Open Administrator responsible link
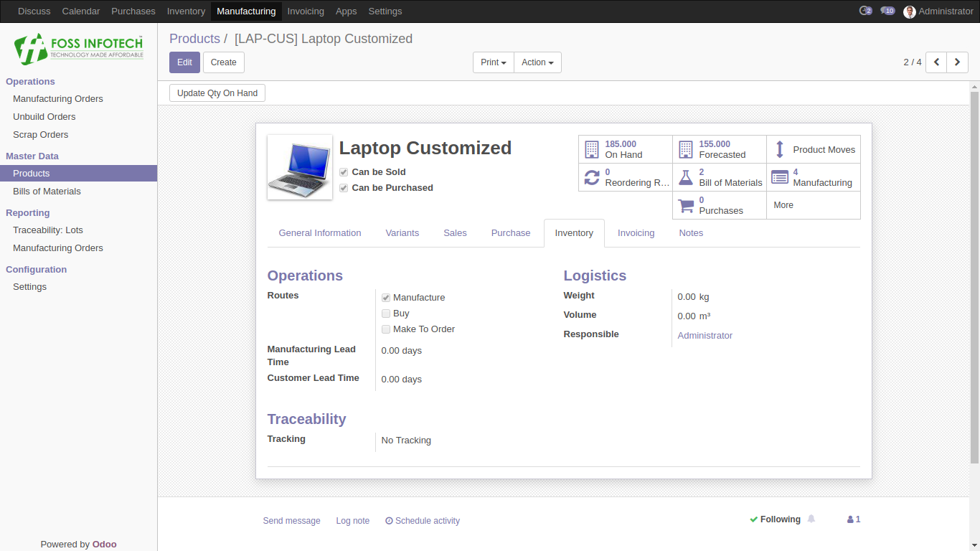 (705, 336)
